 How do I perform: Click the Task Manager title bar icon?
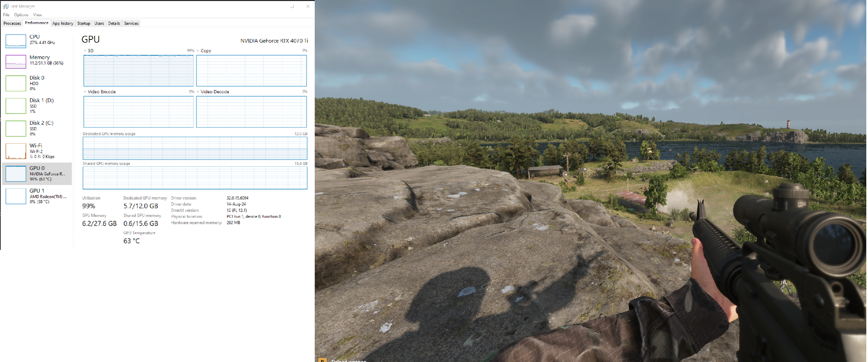[6, 6]
